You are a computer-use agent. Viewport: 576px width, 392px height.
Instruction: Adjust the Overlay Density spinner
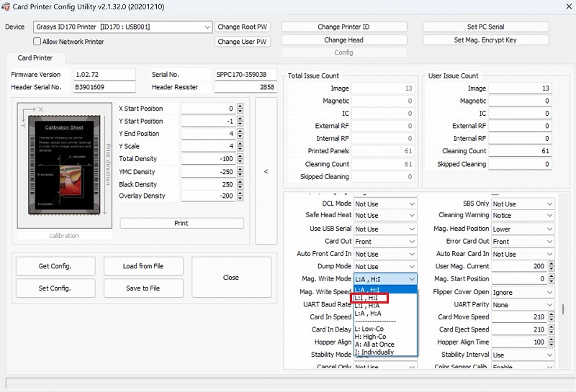point(240,196)
